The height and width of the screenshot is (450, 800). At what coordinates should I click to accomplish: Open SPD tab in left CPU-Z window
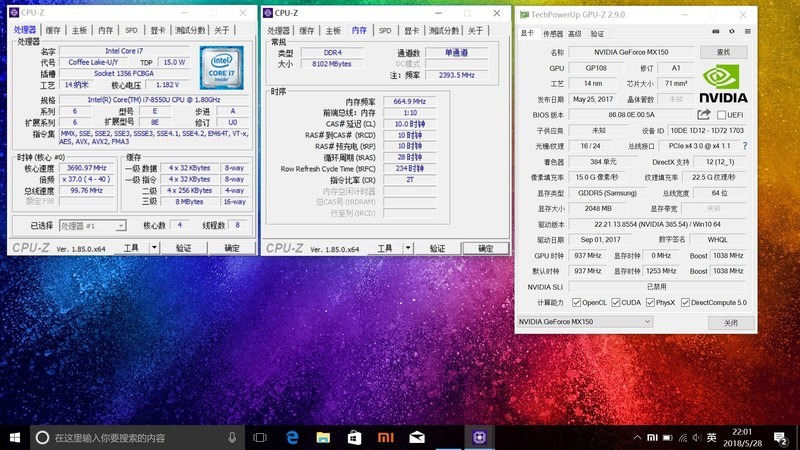(132, 30)
